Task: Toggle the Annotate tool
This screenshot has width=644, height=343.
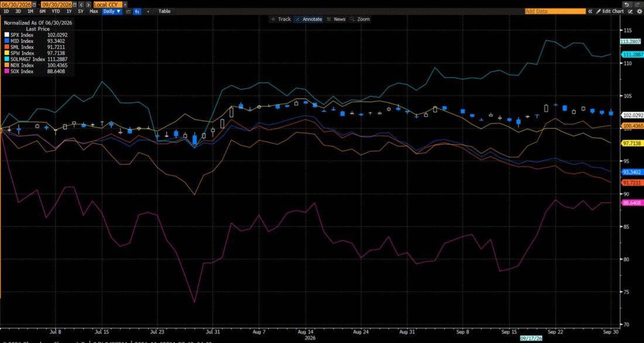Action: (x=309, y=19)
